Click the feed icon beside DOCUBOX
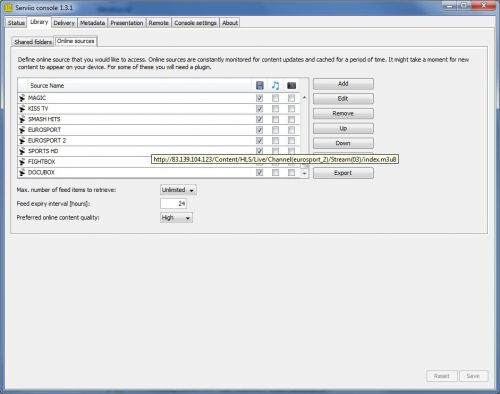The image size is (500, 394). 22,173
